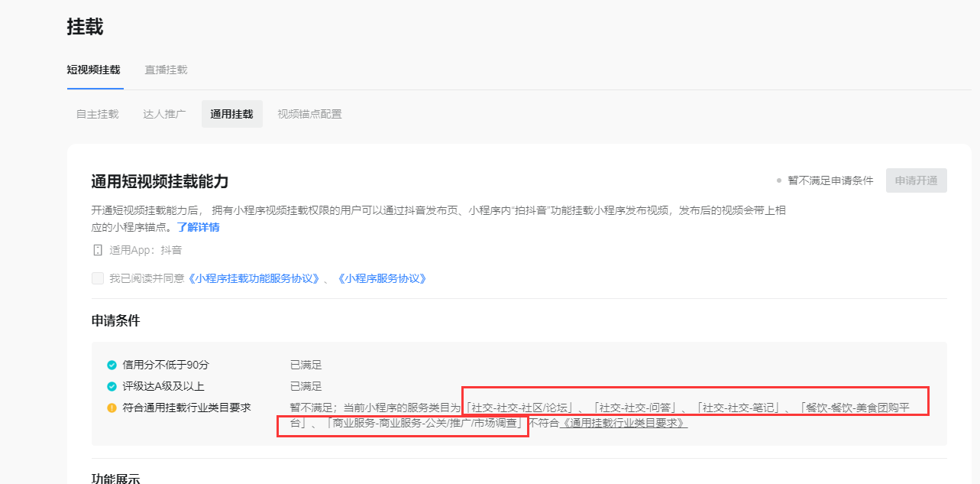The image size is (980, 484).
Task: Click the phone icon beside 适用App
Action: coord(97,250)
